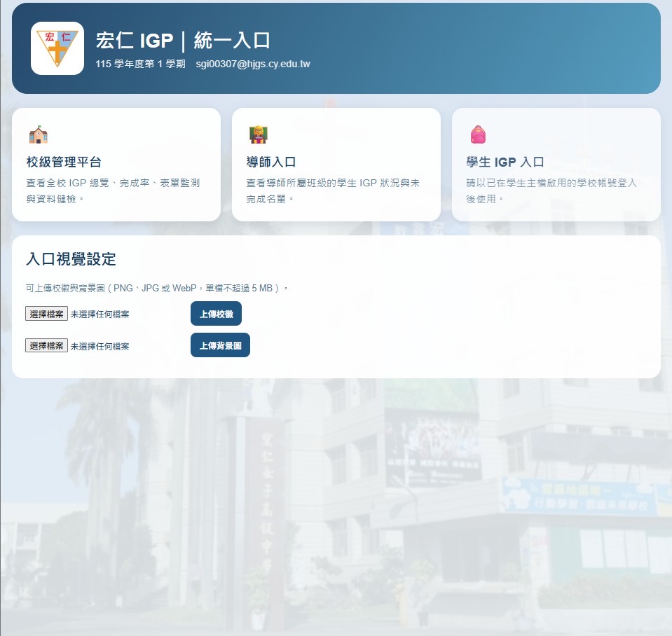Click 上傳背景圖 upload button
The height and width of the screenshot is (636, 672).
220,345
